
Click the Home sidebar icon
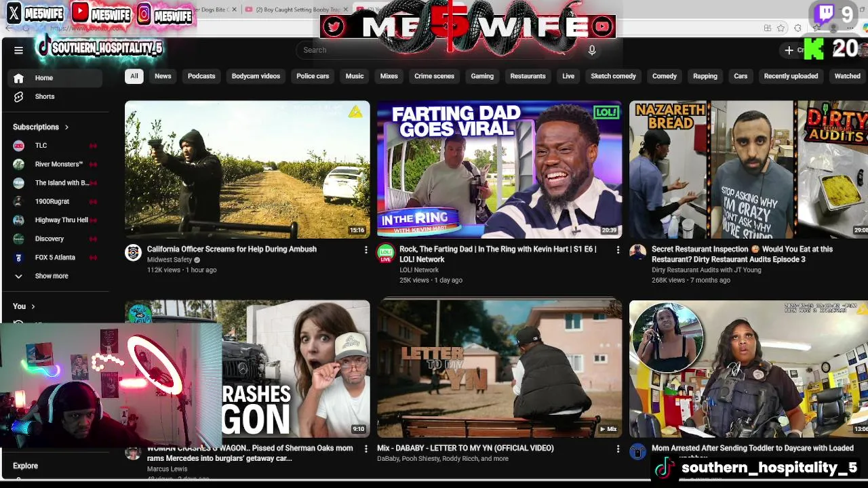tap(19, 78)
